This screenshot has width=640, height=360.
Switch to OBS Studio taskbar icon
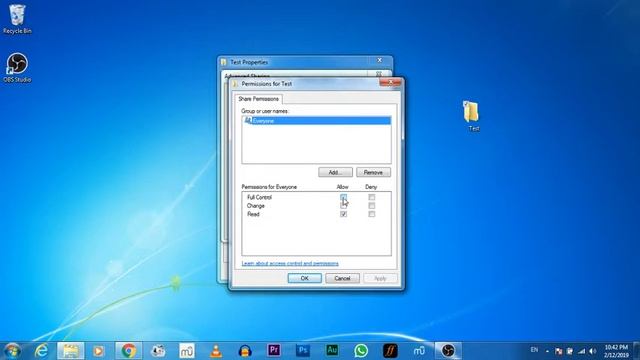click(448, 351)
